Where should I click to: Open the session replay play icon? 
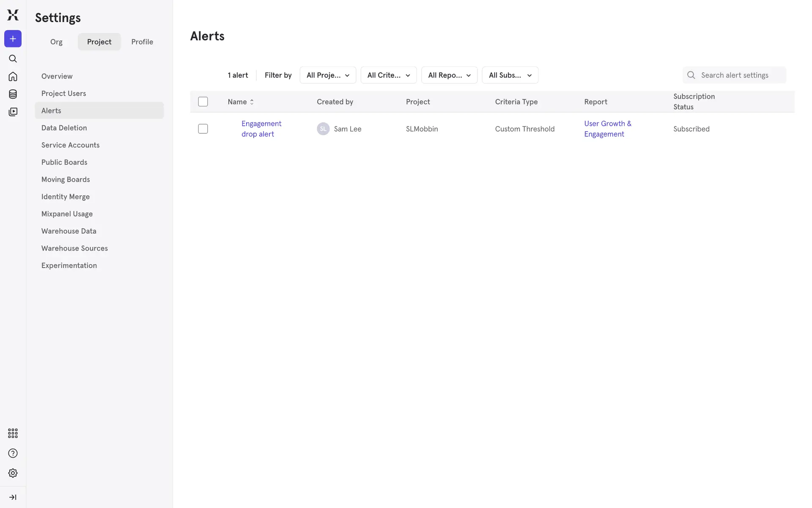click(13, 112)
